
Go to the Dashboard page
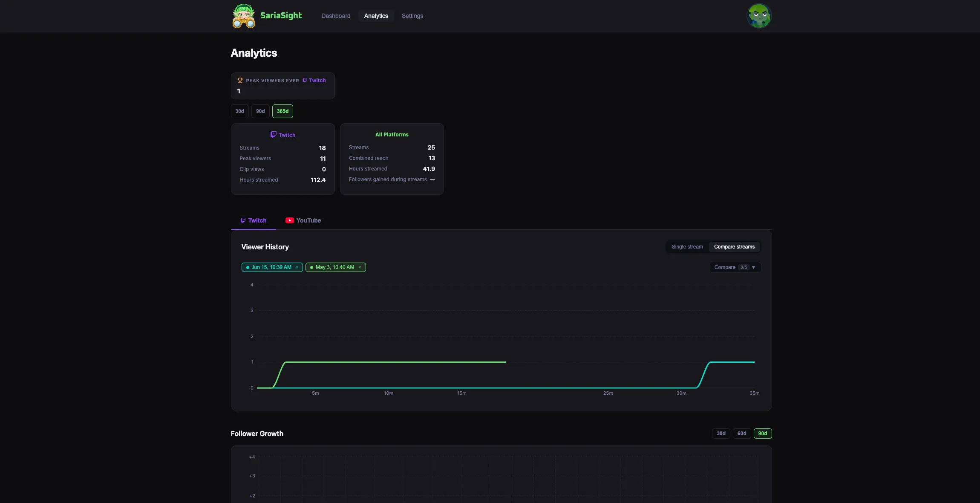click(x=336, y=16)
